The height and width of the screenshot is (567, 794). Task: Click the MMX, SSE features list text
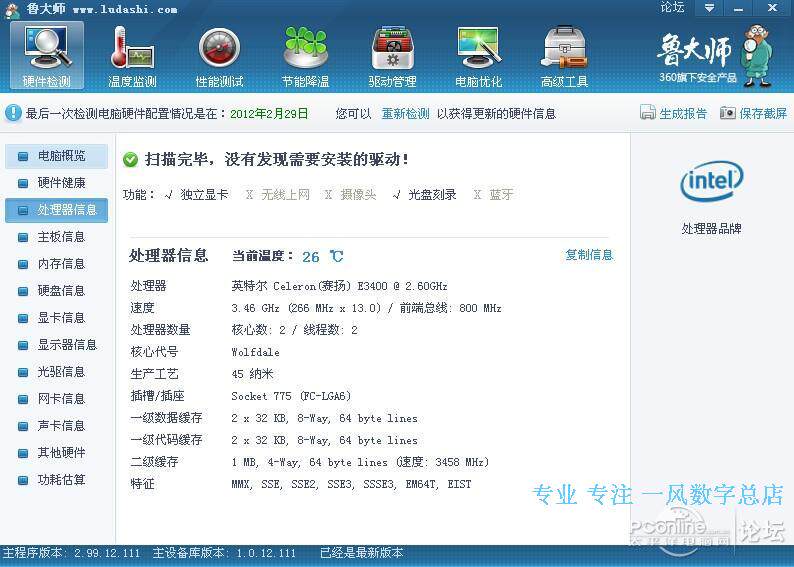tap(351, 484)
